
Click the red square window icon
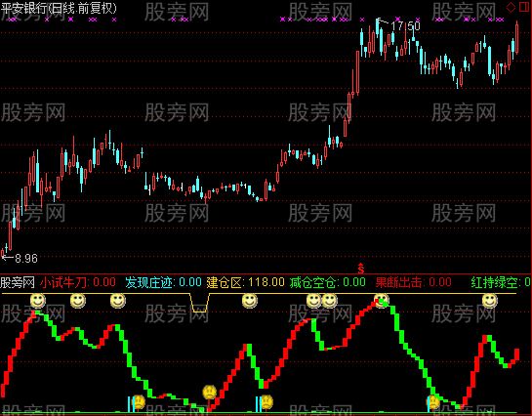click(x=524, y=7)
